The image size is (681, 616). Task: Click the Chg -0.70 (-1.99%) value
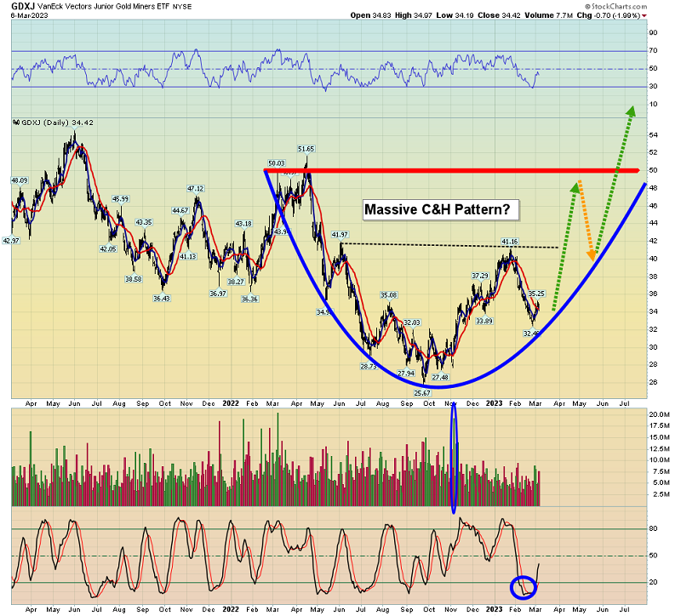[608, 15]
